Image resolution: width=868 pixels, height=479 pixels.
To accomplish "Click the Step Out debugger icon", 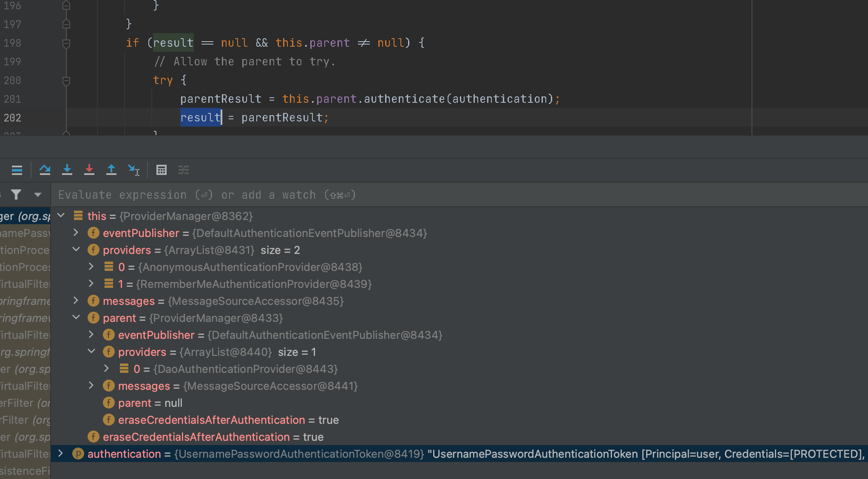I will pyautogui.click(x=111, y=170).
